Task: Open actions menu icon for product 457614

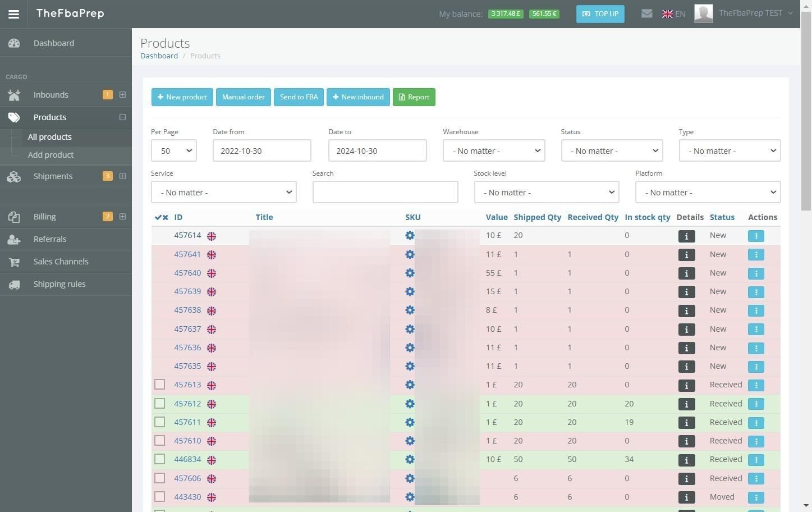Action: click(x=756, y=236)
